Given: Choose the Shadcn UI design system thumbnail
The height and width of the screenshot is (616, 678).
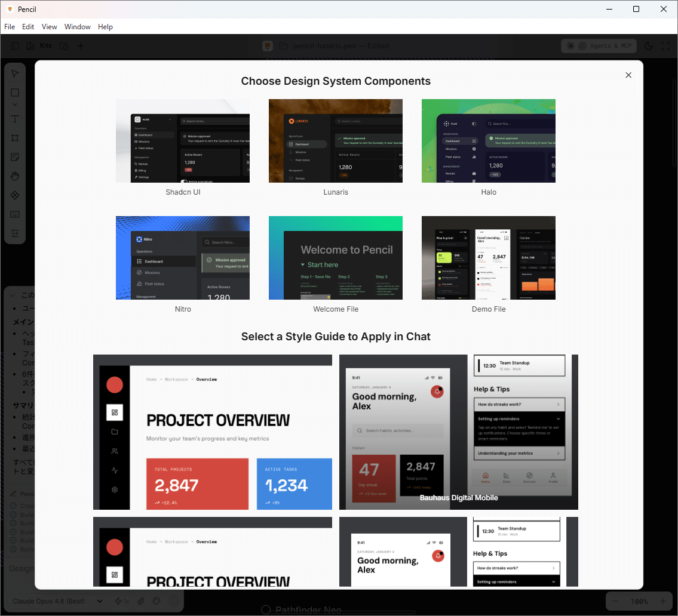Looking at the screenshot, I should click(x=182, y=141).
